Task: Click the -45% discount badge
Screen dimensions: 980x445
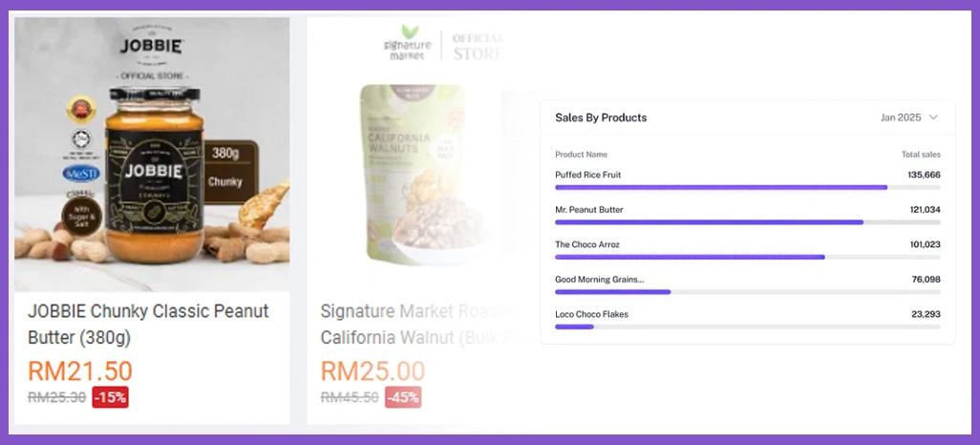Action: point(402,397)
